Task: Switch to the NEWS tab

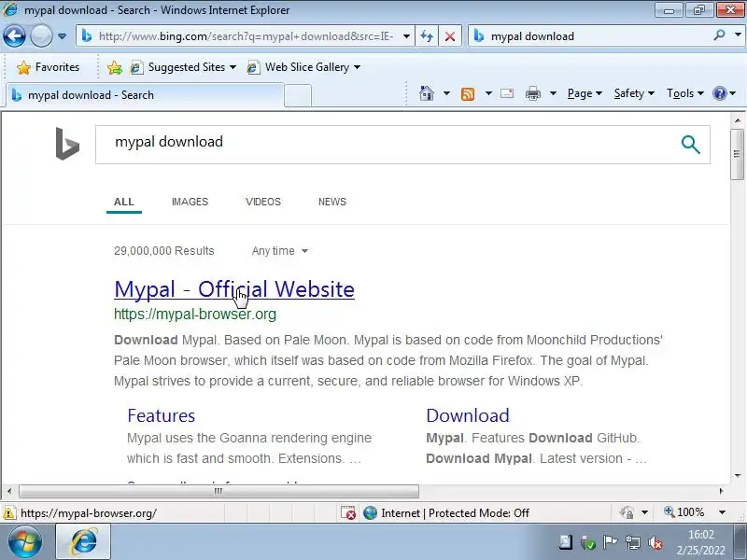Action: [x=332, y=202]
